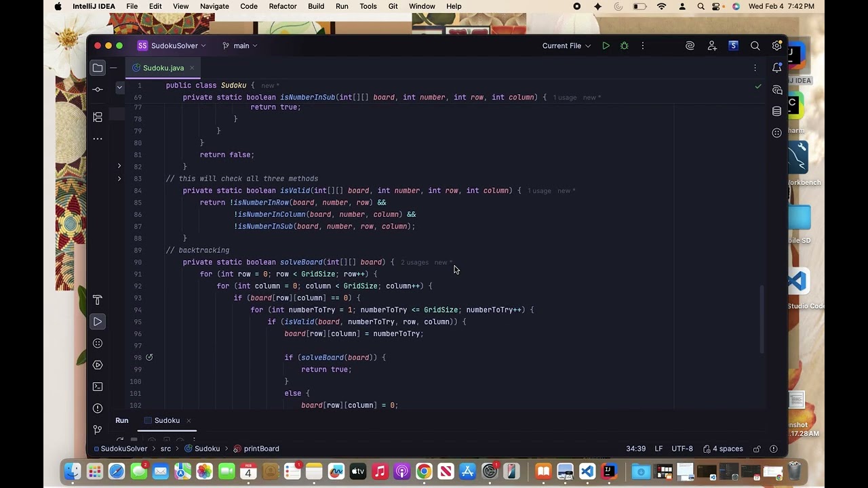This screenshot has width=868, height=488.
Task: Open the Commit tool window
Action: tap(98, 89)
